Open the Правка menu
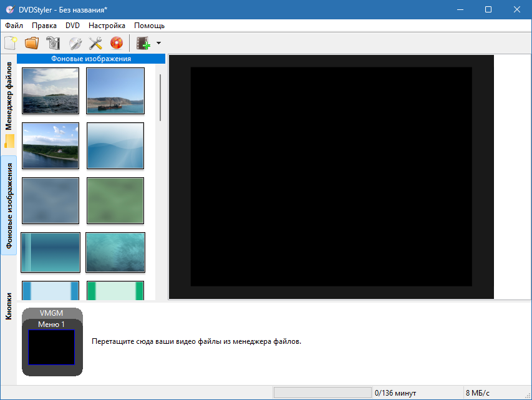 click(44, 26)
